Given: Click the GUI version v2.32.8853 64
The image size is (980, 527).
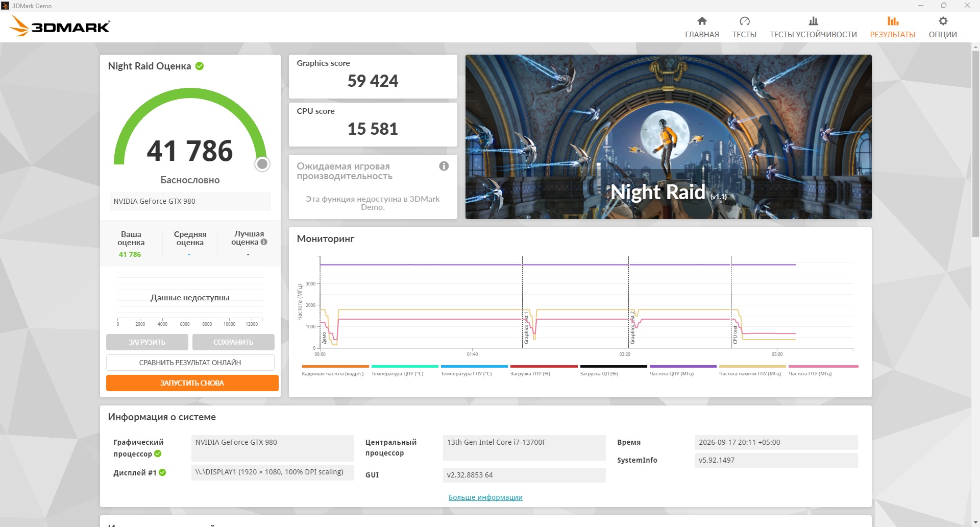Looking at the screenshot, I should pos(524,475).
